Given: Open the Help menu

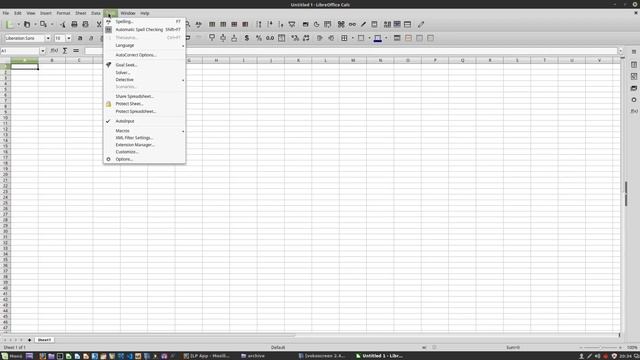Looking at the screenshot, I should click(144, 13).
